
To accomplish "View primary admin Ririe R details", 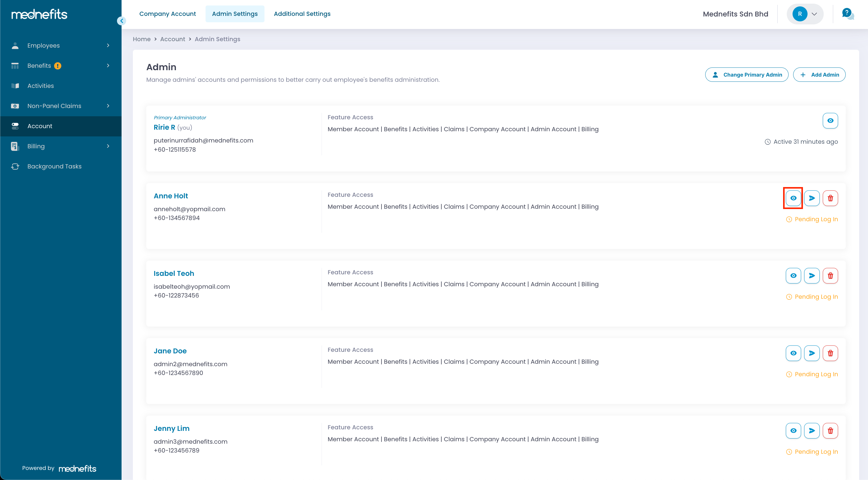I will pos(830,121).
